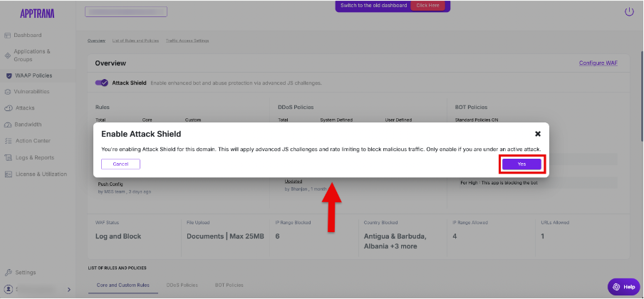Open the Help chat button
The image size is (644, 299).
[x=624, y=287]
